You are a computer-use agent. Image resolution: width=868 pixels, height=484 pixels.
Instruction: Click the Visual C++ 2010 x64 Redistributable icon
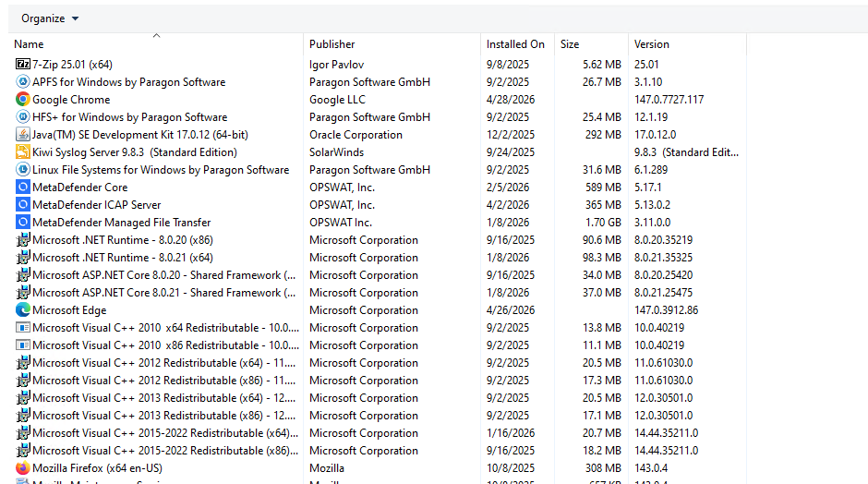[x=23, y=328]
